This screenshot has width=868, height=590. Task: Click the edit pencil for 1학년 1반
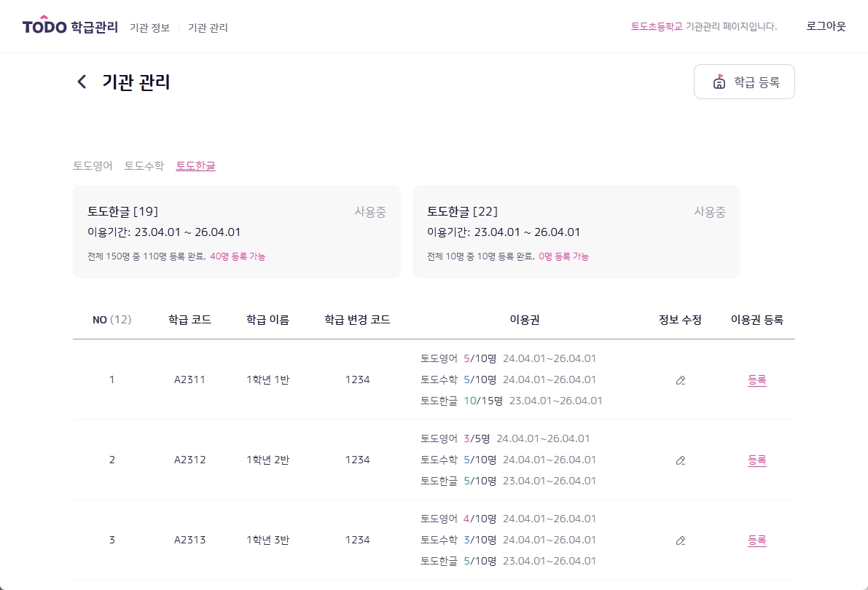point(681,380)
